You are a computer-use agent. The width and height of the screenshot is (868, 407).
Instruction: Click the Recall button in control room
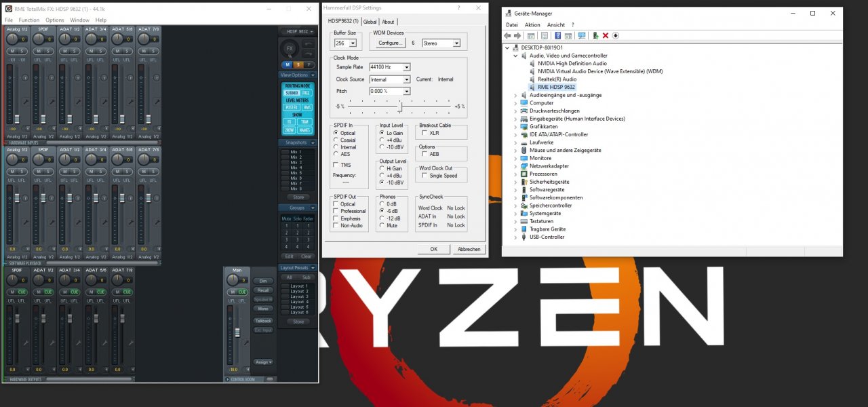pos(263,290)
